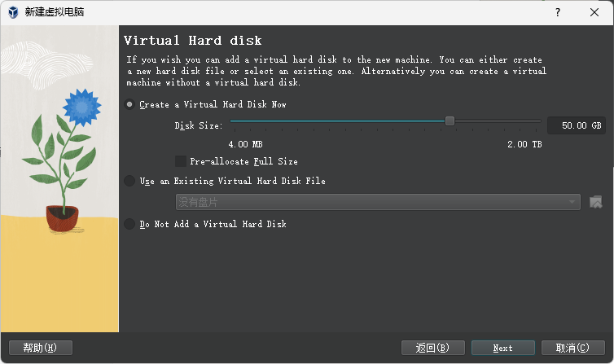Click the Next button

tap(502, 348)
